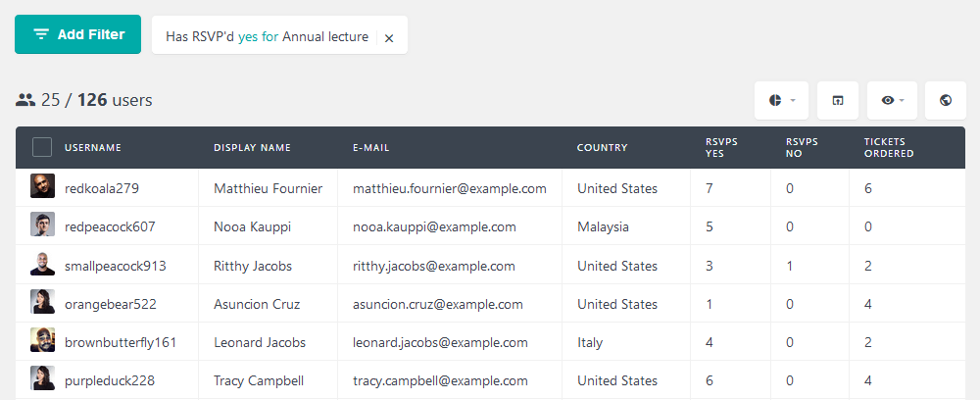Remove the Annual lecture RSVP filter
Image resolution: width=980 pixels, height=400 pixels.
pyautogui.click(x=389, y=38)
